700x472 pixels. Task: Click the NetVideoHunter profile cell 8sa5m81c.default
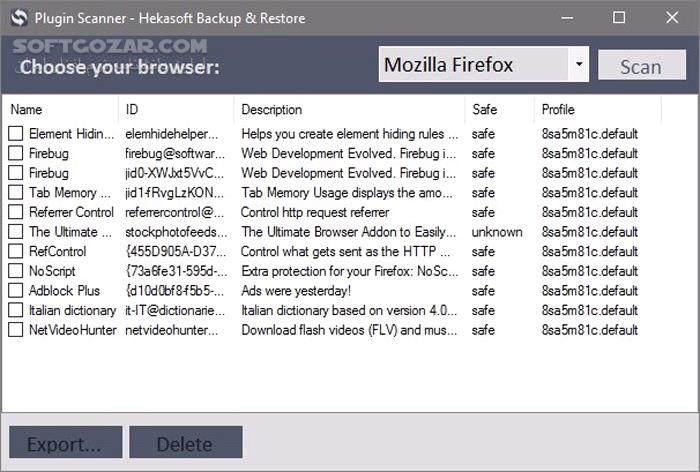(x=590, y=330)
